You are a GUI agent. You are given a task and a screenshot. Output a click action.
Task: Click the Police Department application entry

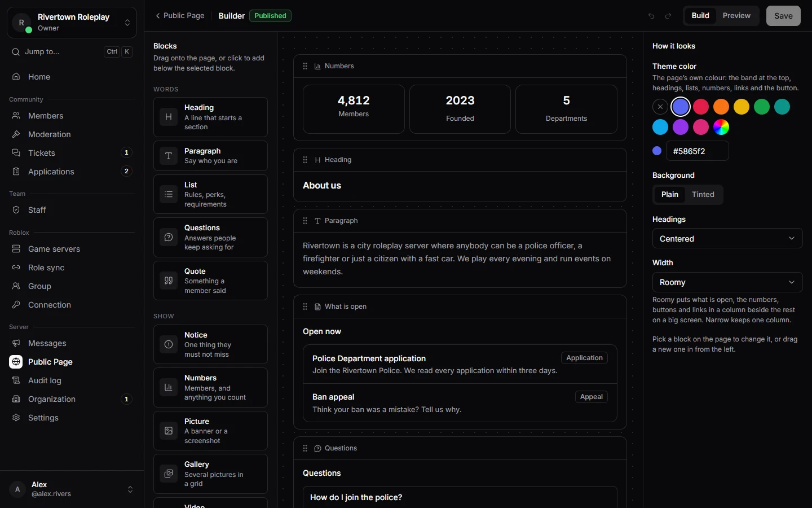[460, 364]
